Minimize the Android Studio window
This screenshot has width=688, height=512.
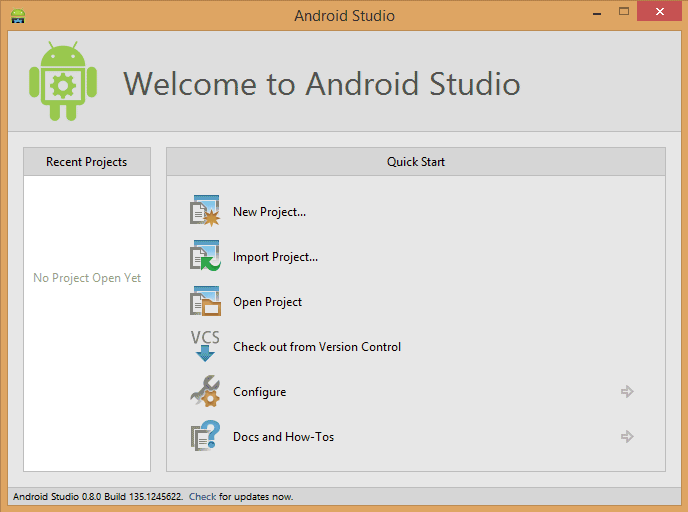[597, 12]
